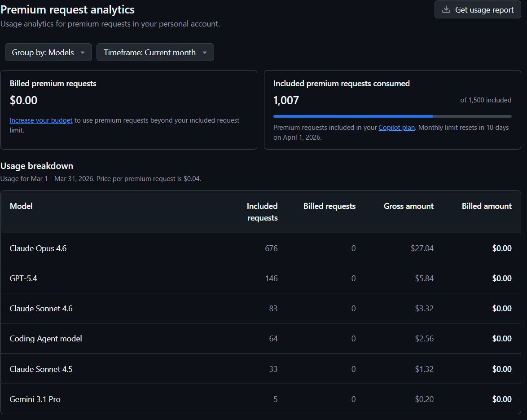This screenshot has width=527, height=420.
Task: Expand the Timeframe: Current month dropdown
Action: [155, 52]
